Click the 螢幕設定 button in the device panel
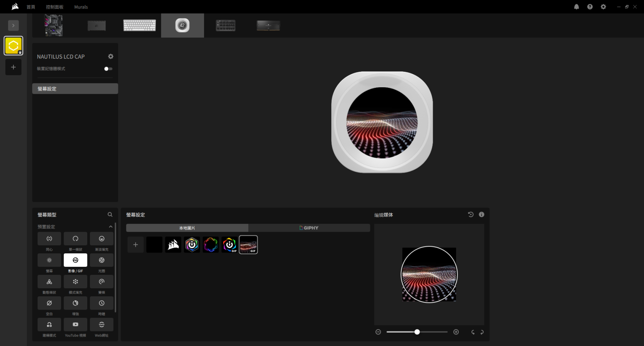 (x=75, y=89)
